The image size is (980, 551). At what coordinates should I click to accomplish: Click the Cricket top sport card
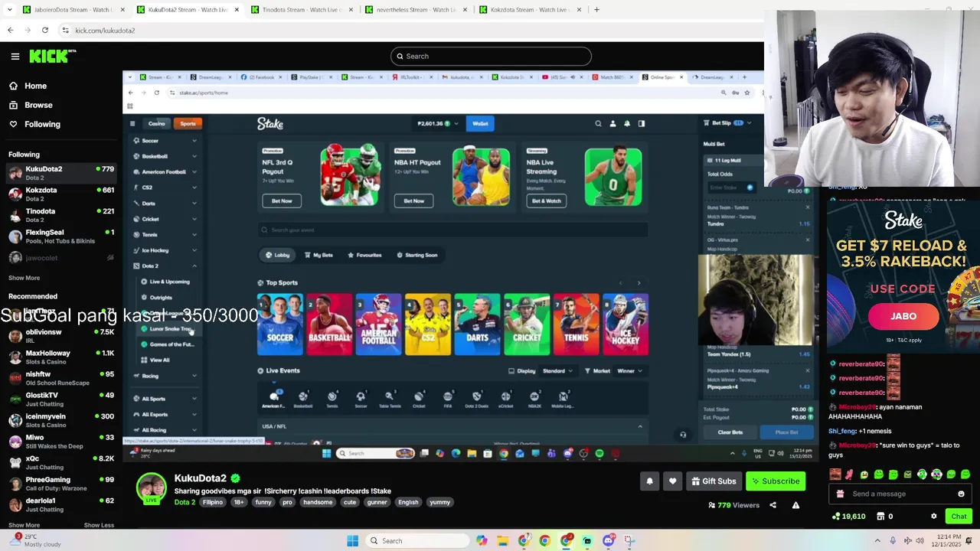coord(527,324)
